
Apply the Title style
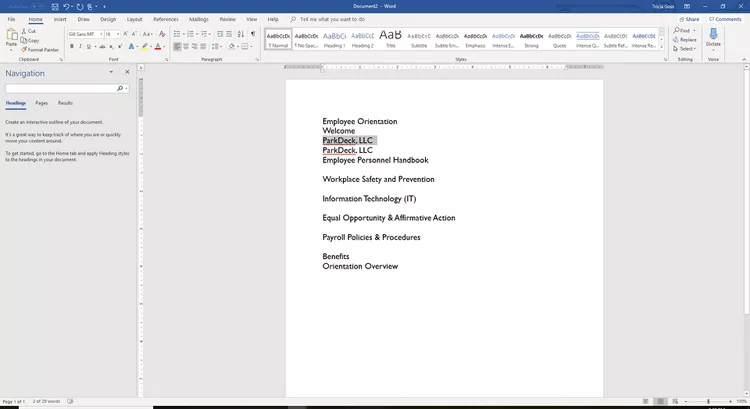click(391, 39)
